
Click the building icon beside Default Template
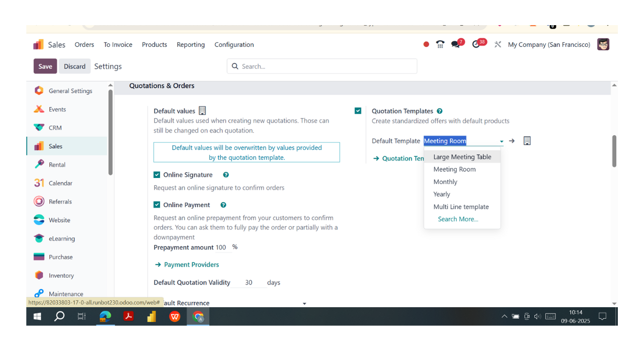tap(527, 141)
